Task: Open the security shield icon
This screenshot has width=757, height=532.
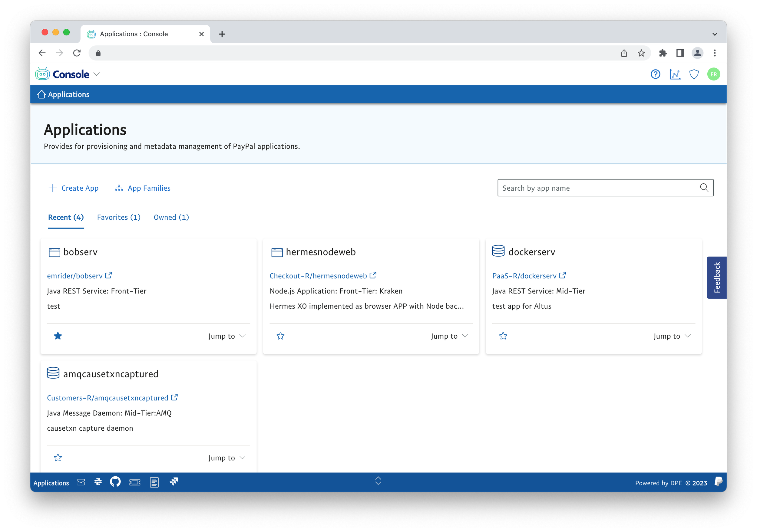Action: (x=694, y=74)
